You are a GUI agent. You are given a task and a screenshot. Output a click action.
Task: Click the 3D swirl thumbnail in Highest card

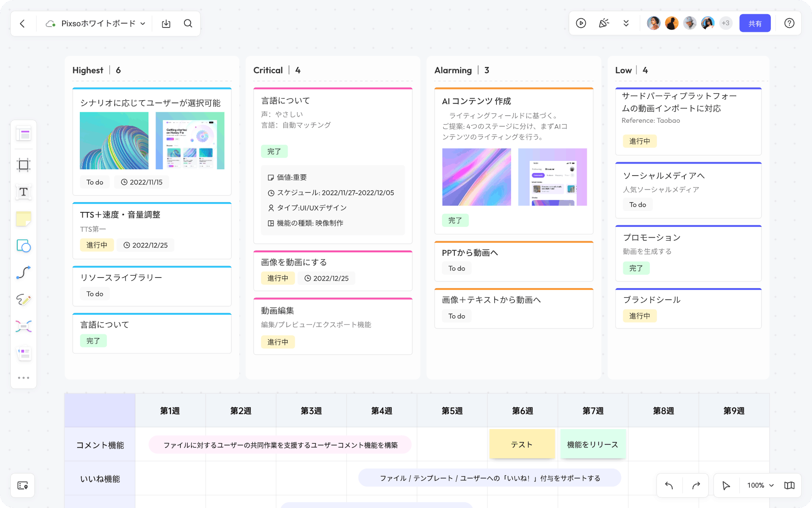pyautogui.click(x=114, y=141)
